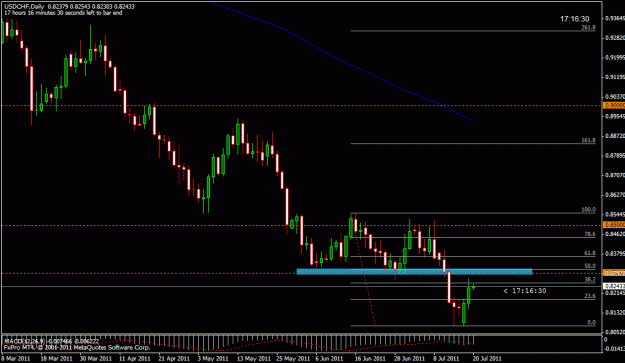Click the 0.8379 price axis label
This screenshot has height=363, width=625.
[x=615, y=253]
